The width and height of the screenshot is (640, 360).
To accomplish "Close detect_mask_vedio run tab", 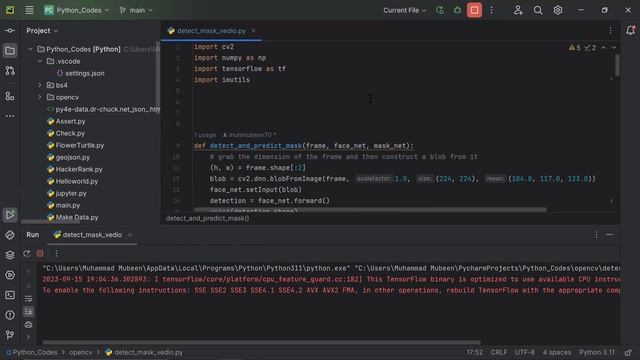I will [x=130, y=235].
